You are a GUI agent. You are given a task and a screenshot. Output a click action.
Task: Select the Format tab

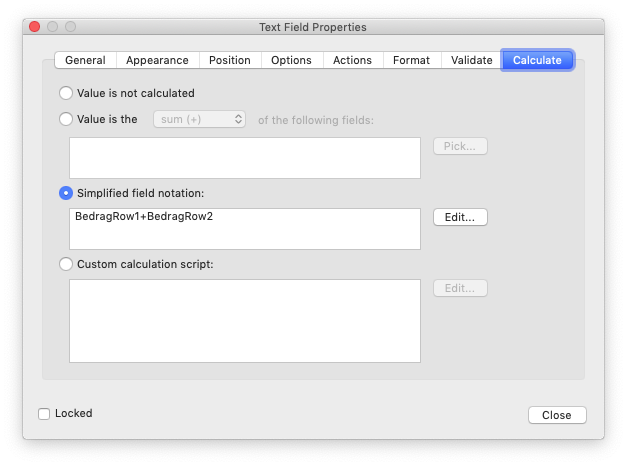point(411,60)
